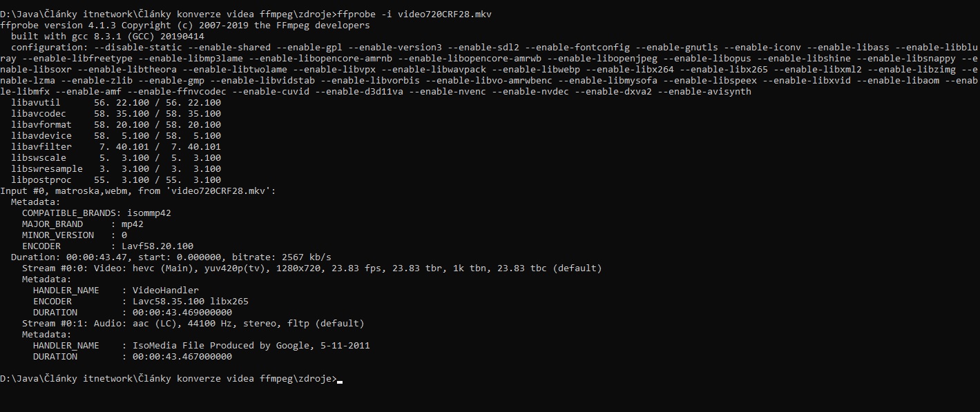Select the libavcodec version line

point(116,113)
